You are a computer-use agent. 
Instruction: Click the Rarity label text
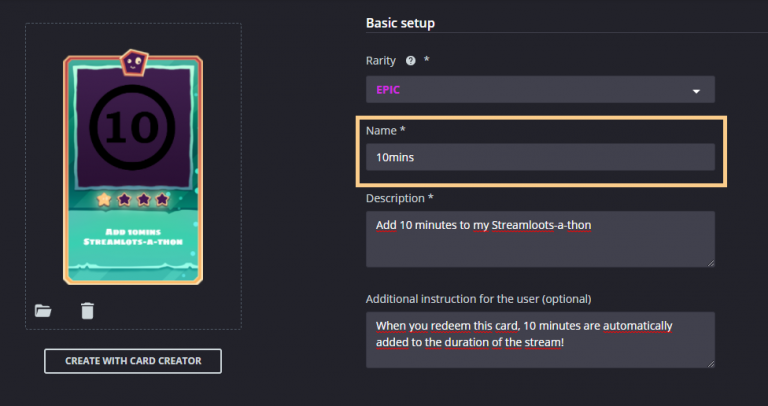tap(383, 61)
